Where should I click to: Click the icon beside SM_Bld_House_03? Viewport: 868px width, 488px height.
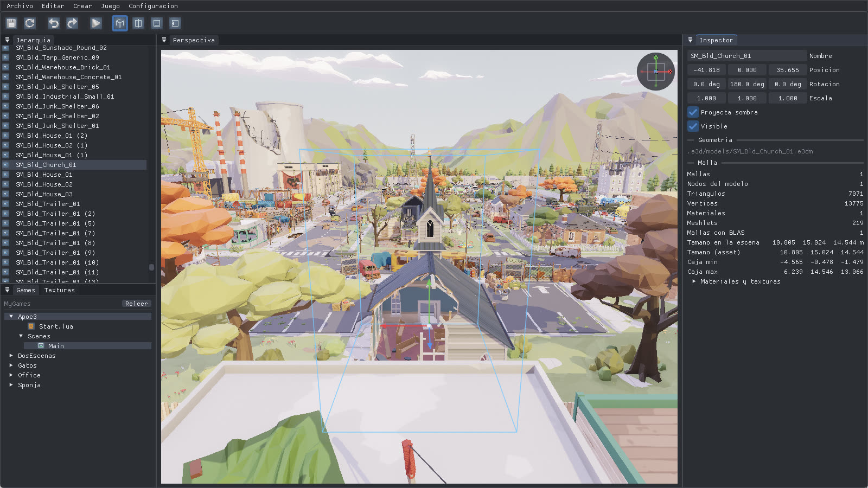[6, 194]
